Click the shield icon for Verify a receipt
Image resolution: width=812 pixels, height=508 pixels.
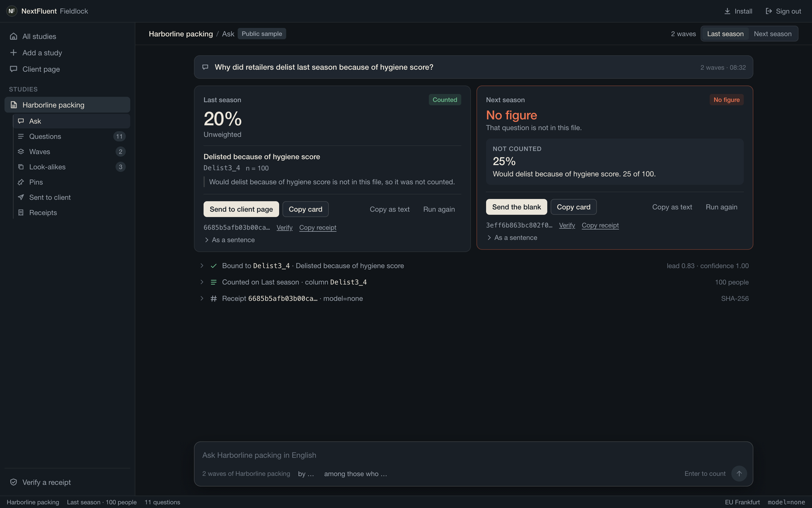tap(14, 483)
